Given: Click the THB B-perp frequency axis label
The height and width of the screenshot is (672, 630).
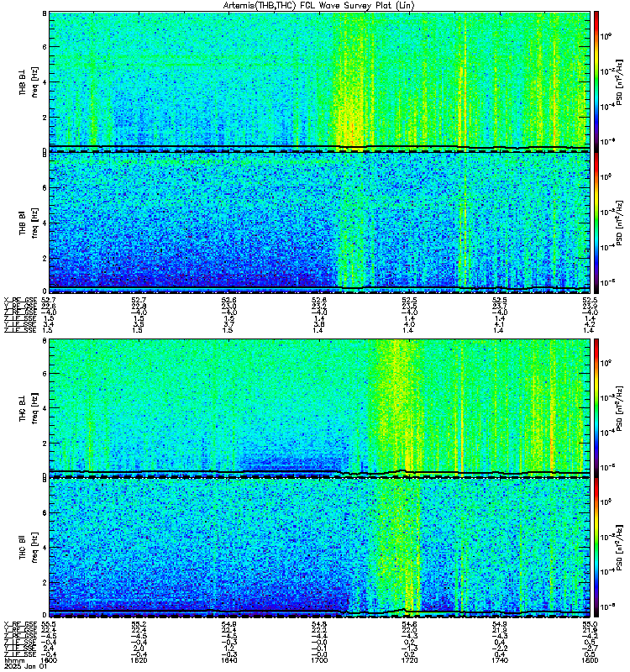Looking at the screenshot, I should point(29,81).
